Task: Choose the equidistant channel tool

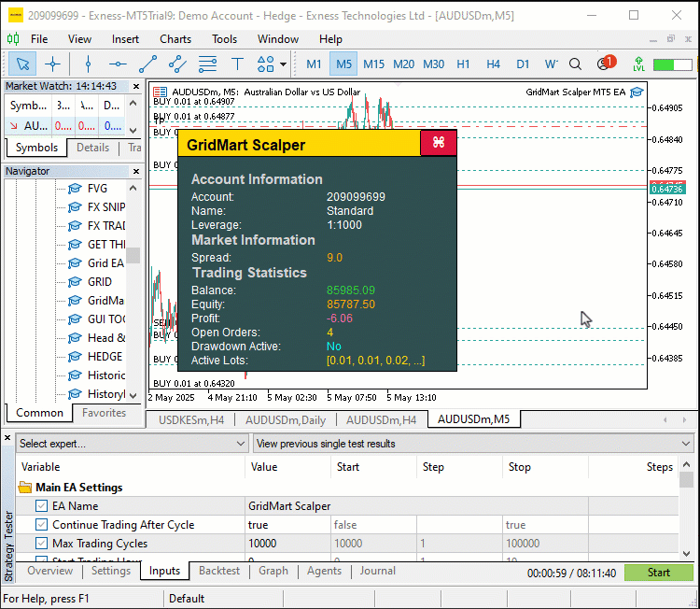Action: pos(177,64)
